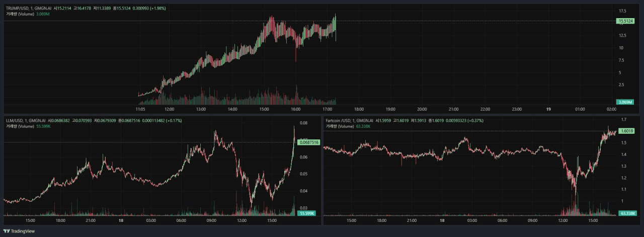The width and height of the screenshot is (644, 237).
Task: Select the Fartcoin chart Volume indicator label
Action: pyautogui.click(x=340, y=126)
